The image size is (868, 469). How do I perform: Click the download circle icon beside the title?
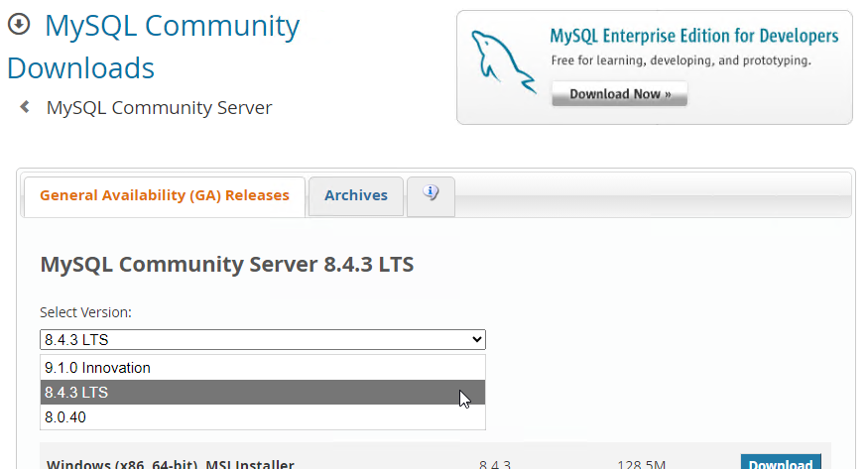coord(19,25)
